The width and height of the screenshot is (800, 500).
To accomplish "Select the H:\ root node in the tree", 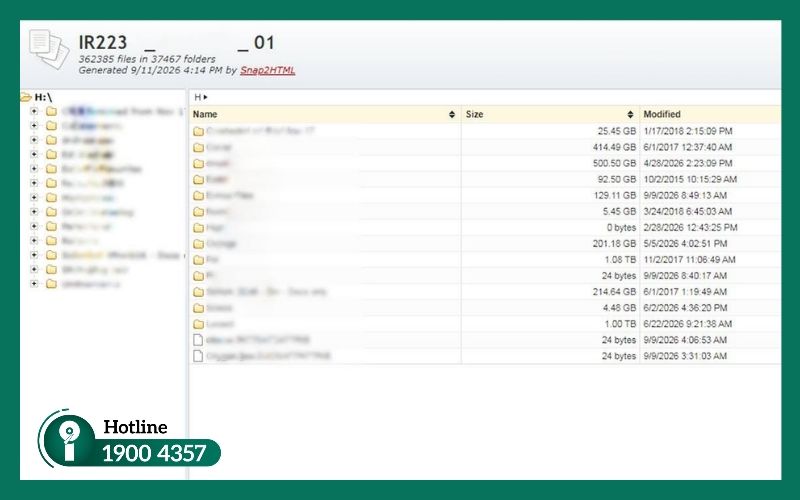I will click(x=43, y=97).
